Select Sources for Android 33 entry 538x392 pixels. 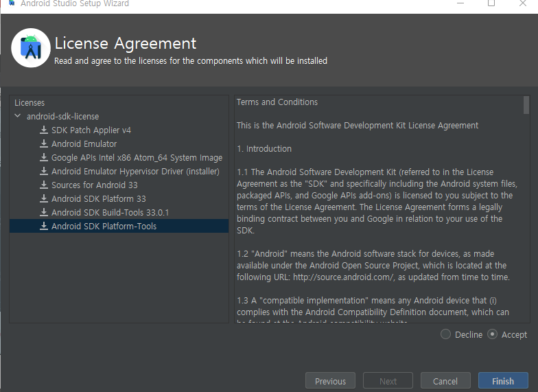(119, 185)
